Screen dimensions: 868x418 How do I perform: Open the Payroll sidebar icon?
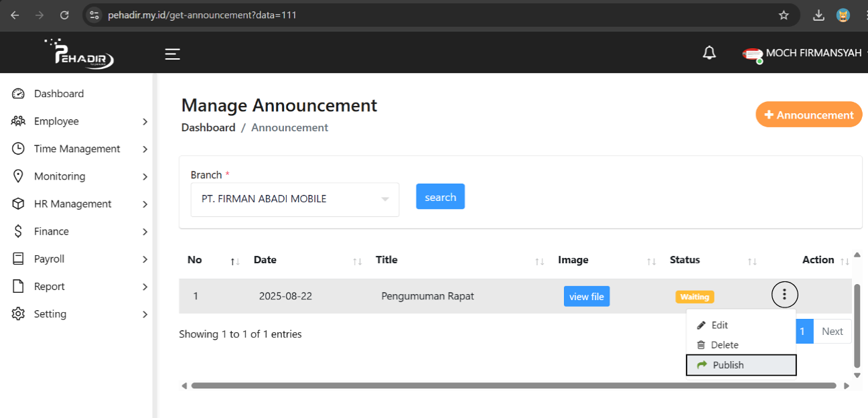19,259
